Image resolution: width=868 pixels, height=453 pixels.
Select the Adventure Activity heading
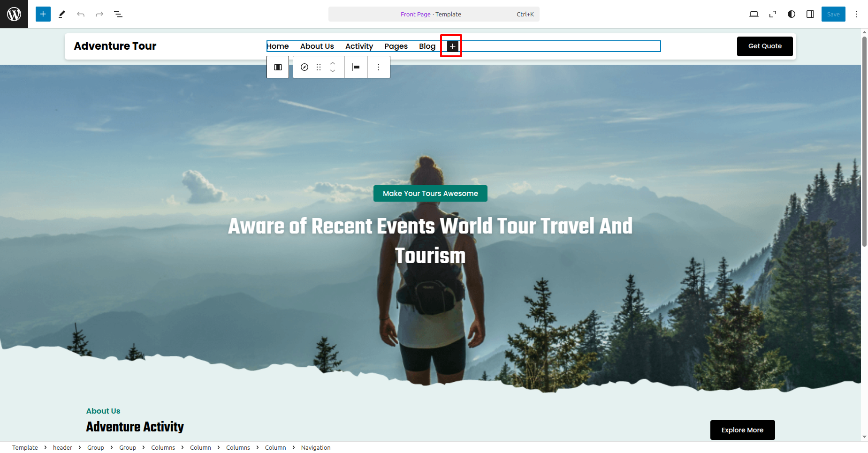point(135,427)
